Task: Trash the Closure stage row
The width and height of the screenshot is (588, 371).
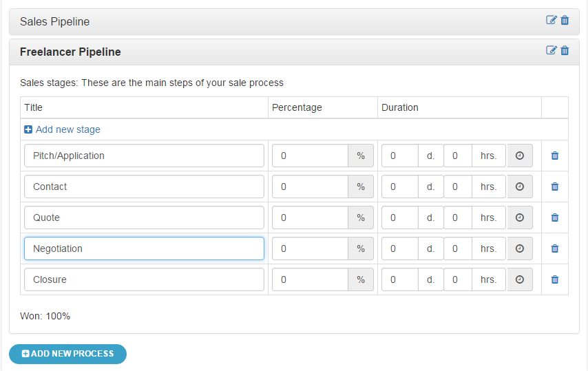Action: click(555, 279)
